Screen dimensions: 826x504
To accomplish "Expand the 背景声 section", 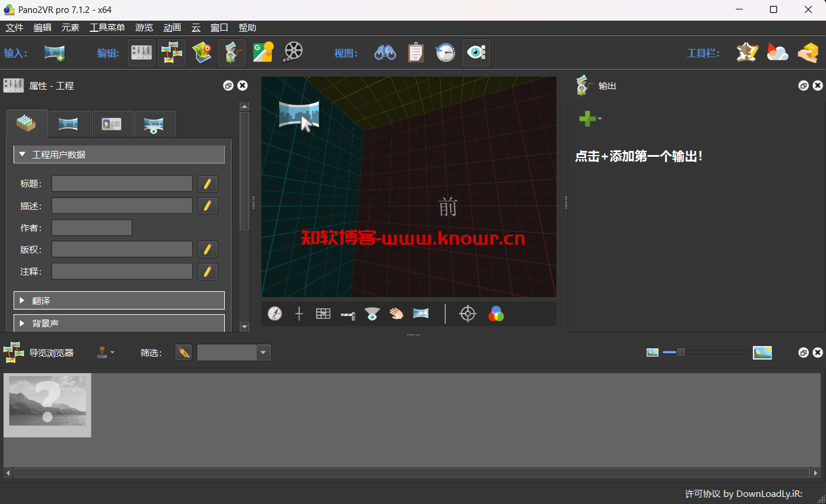I will pos(119,323).
